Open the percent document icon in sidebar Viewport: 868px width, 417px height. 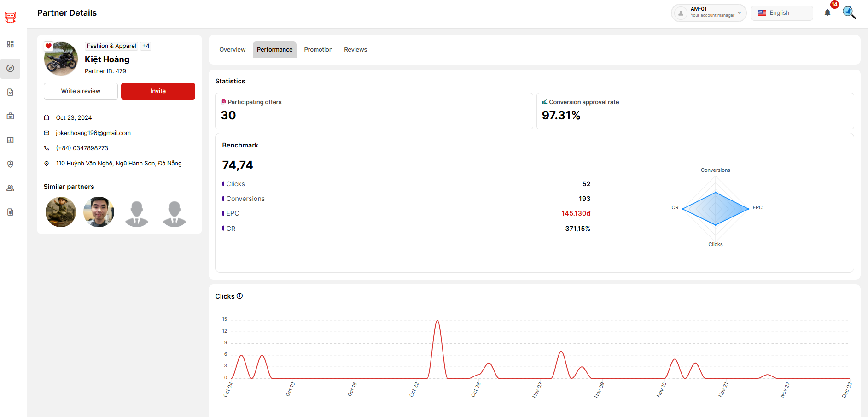point(10,93)
